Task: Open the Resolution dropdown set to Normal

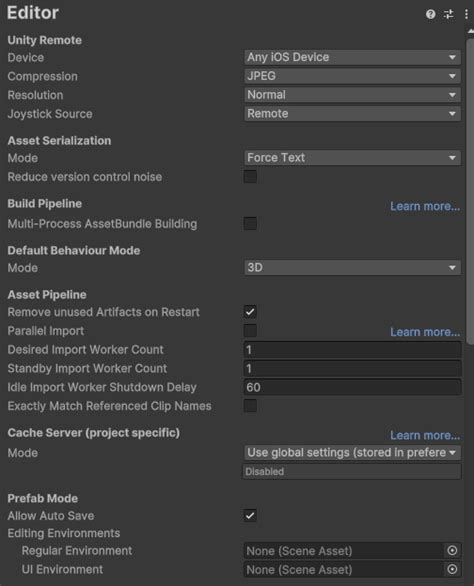Action: [x=352, y=95]
